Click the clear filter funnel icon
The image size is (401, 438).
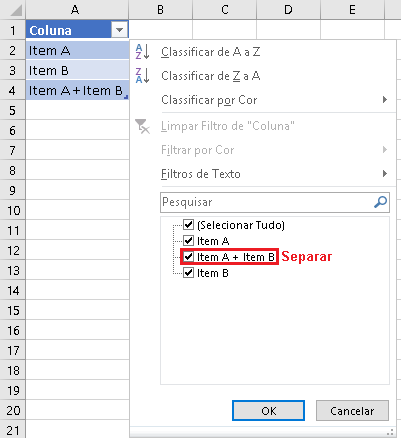(143, 126)
